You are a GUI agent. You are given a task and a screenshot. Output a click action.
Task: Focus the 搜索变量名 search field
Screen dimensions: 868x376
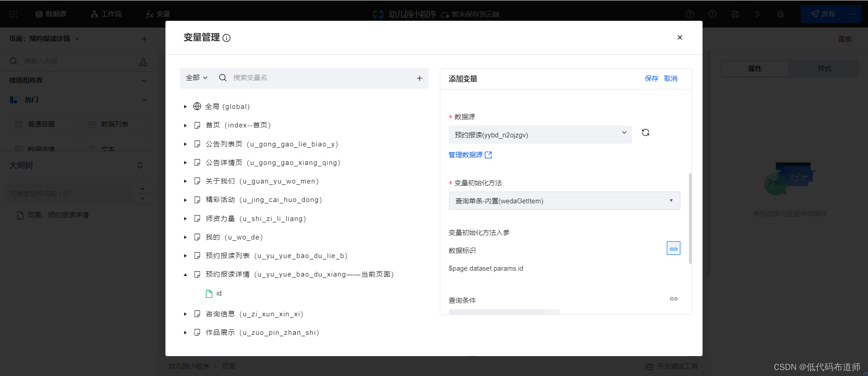coord(321,78)
